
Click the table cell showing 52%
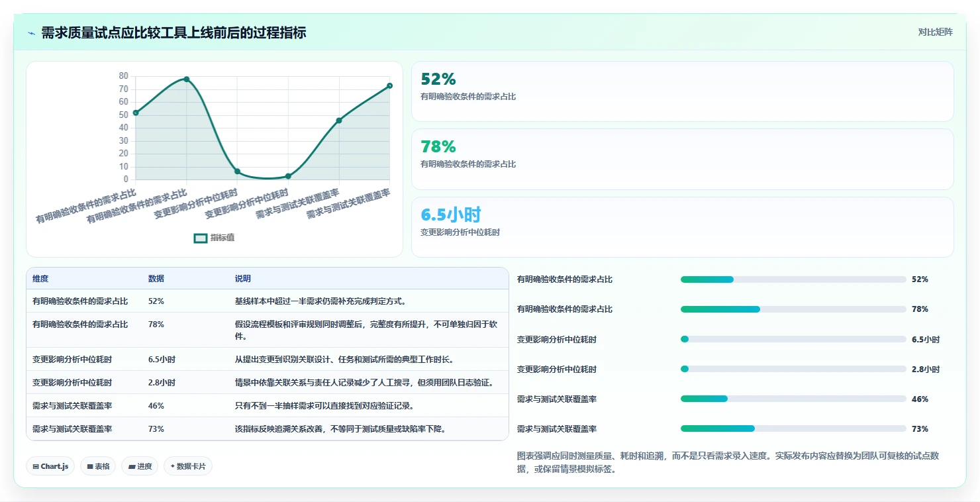pyautogui.click(x=156, y=301)
